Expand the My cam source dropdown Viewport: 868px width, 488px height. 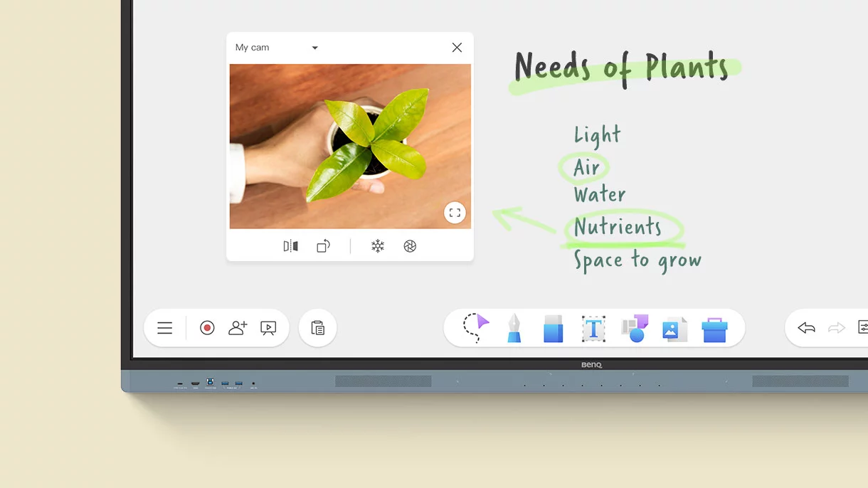coord(315,48)
